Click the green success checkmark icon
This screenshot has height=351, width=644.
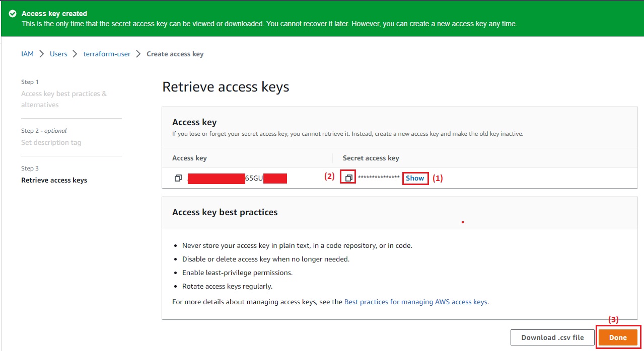[13, 14]
